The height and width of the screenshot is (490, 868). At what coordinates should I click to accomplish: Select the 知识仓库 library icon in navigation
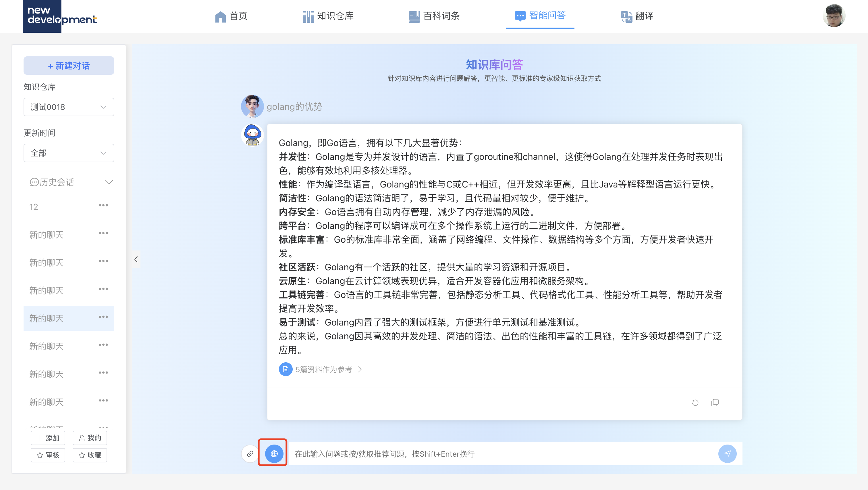[x=308, y=16]
